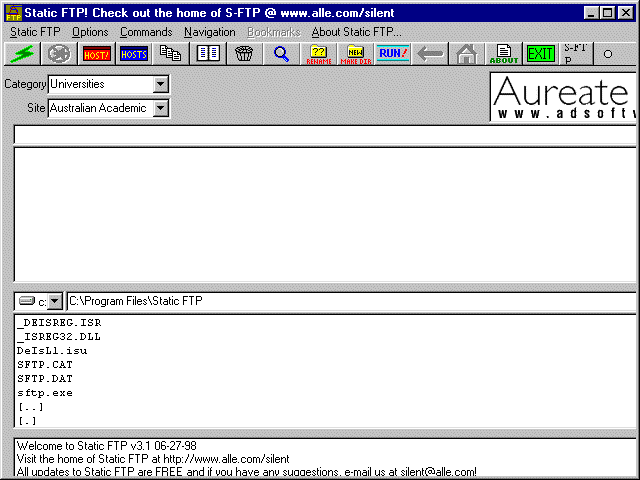The width and height of the screenshot is (640, 480).
Task: Open the Options menu
Action: tap(90, 32)
